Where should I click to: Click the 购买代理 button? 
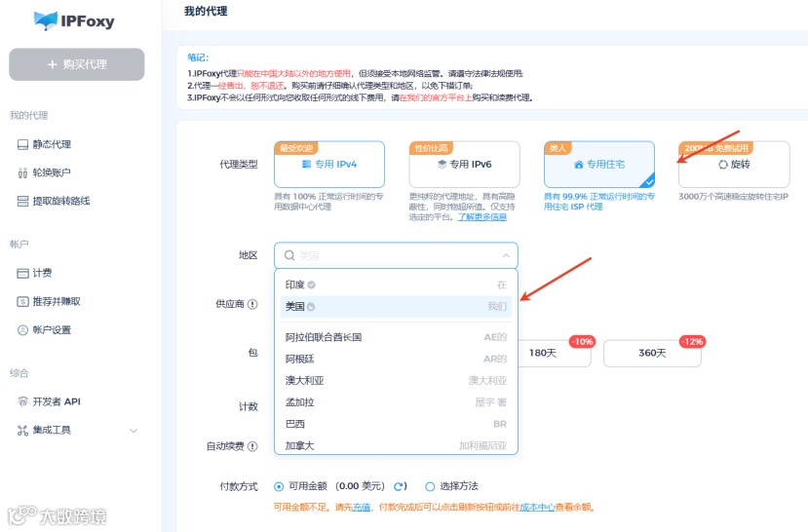77,64
